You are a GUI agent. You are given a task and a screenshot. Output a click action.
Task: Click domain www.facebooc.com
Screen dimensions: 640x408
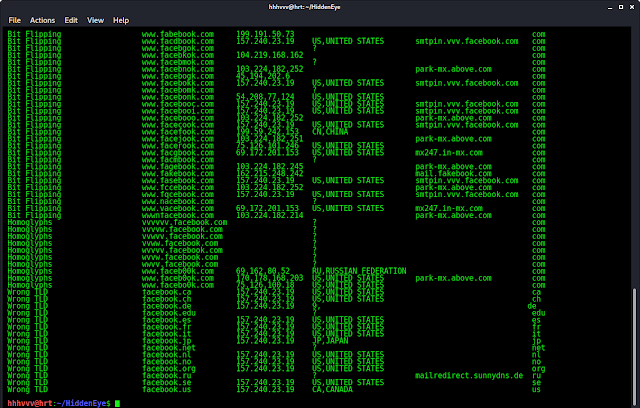[178, 104]
